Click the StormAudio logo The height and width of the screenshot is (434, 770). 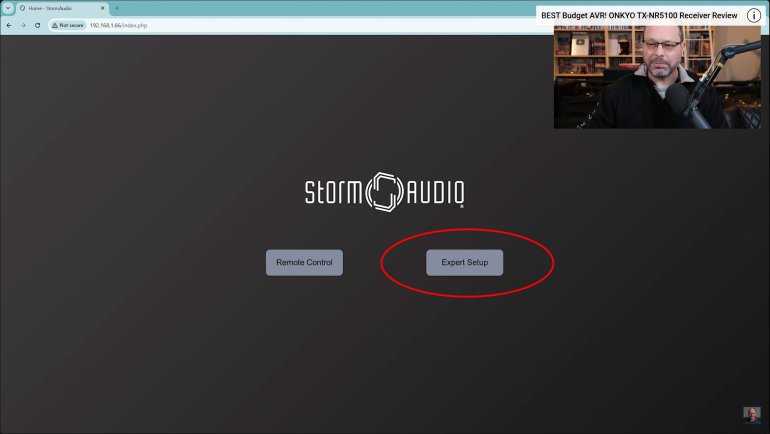click(x=385, y=191)
